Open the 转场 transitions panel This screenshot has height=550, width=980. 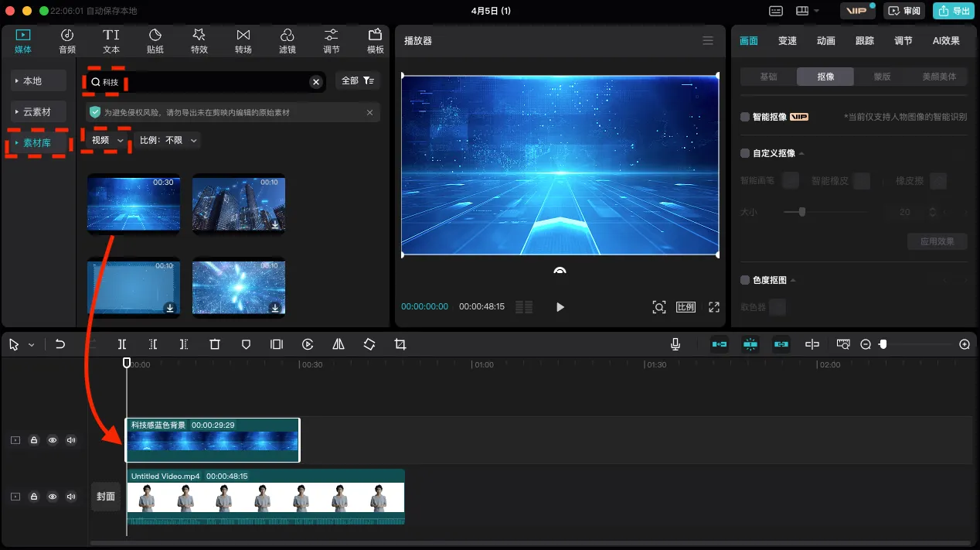pos(243,41)
